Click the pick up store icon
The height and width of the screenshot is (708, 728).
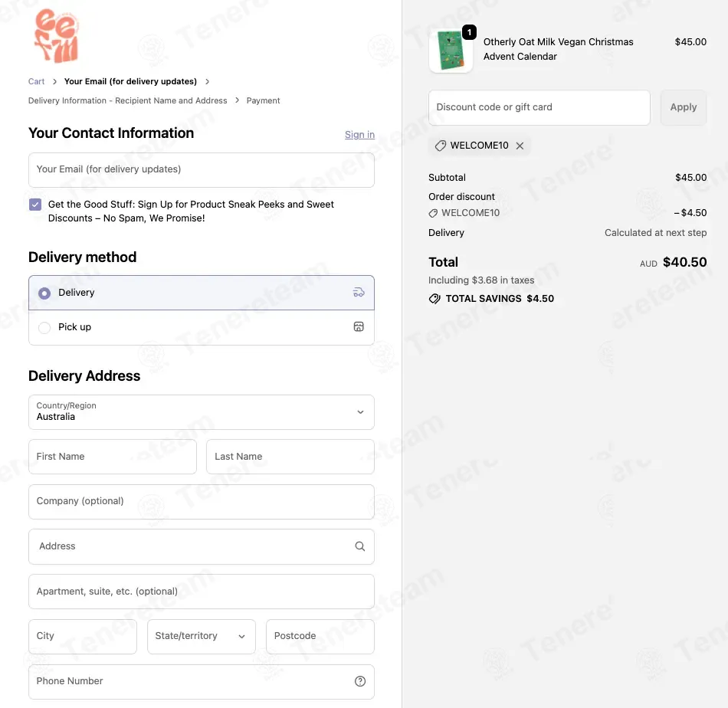[x=359, y=327]
